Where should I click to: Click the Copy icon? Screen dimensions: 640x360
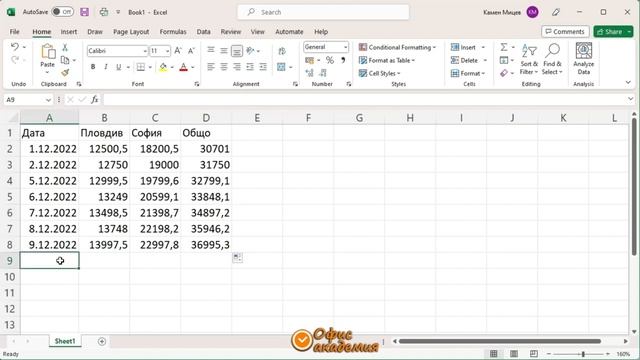click(x=65, y=60)
